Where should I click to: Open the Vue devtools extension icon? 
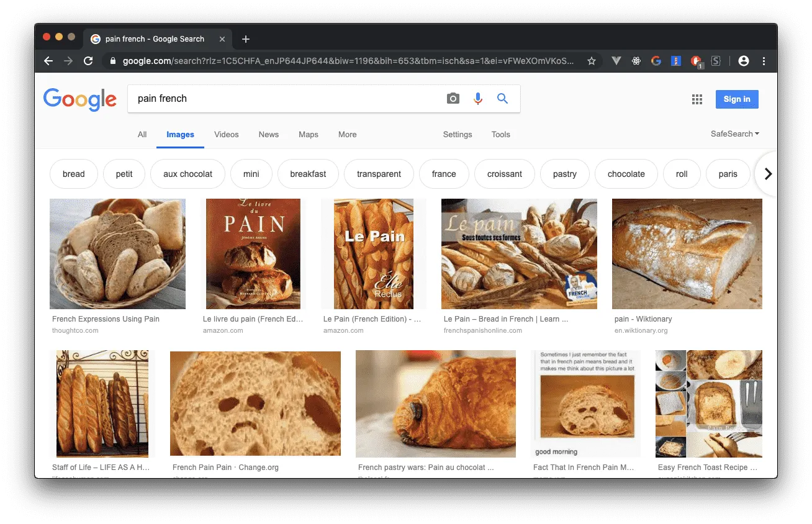pyautogui.click(x=616, y=61)
